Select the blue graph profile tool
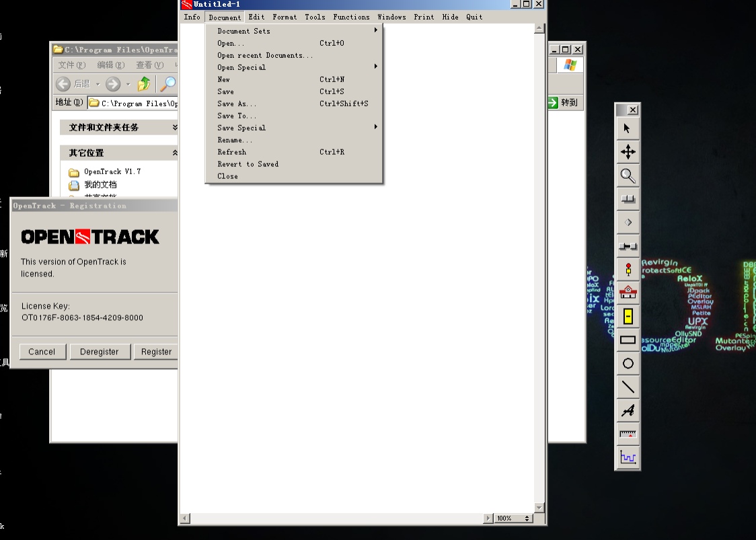The height and width of the screenshot is (540, 756). coord(628,457)
